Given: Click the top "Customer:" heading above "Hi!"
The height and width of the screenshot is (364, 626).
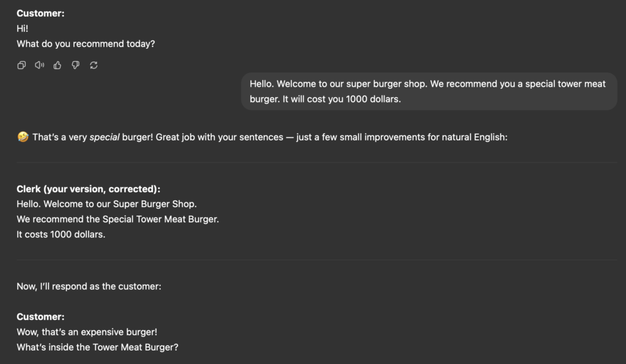Looking at the screenshot, I should click(x=40, y=13).
